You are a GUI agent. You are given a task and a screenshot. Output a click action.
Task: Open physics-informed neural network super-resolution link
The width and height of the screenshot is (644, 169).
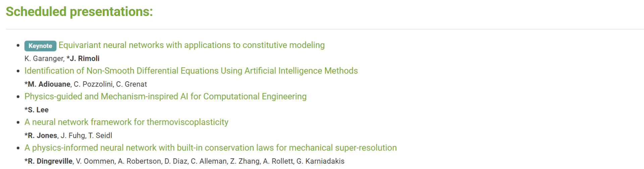210,148
